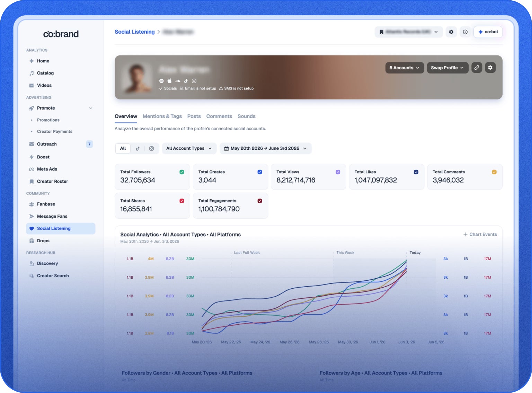This screenshot has width=532, height=393.
Task: Click the Instagram icon under profile name
Action: (x=194, y=81)
